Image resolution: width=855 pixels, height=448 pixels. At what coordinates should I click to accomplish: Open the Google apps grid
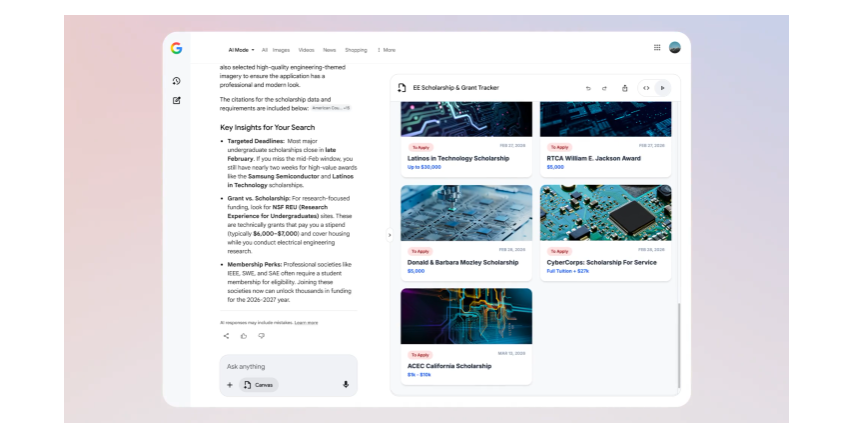(657, 47)
